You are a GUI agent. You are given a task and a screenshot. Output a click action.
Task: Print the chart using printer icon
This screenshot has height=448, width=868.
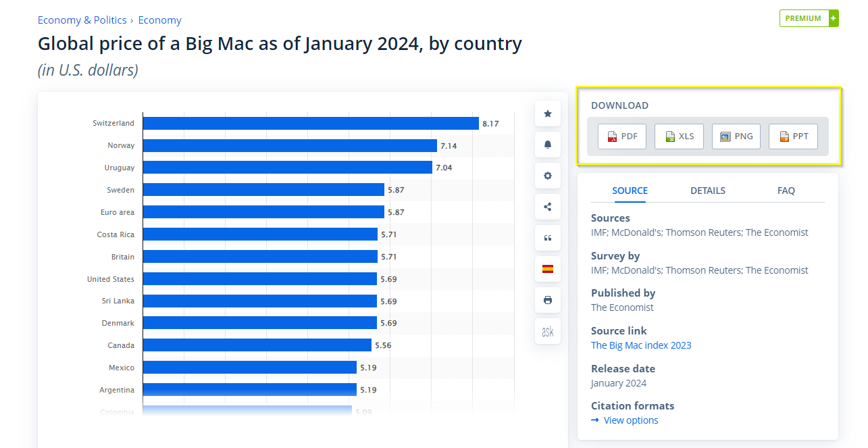point(548,300)
